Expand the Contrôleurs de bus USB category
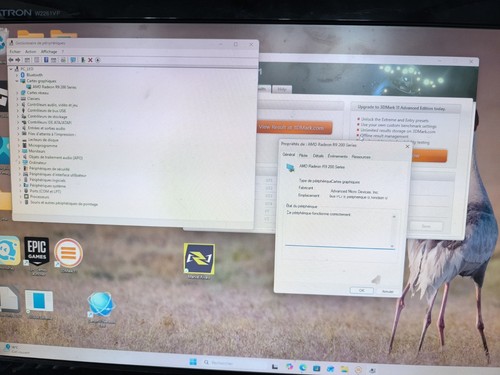Viewport: 500px width, 375px height. click(18, 111)
